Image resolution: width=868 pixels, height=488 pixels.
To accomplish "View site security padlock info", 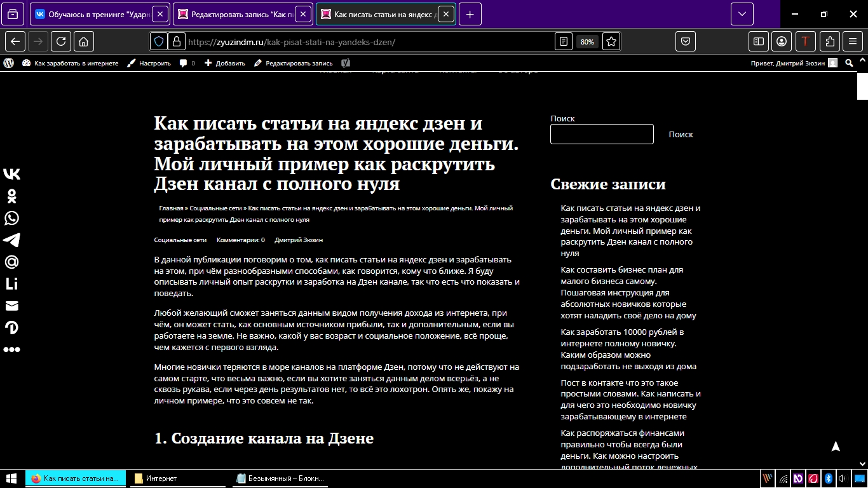I will 176,41.
